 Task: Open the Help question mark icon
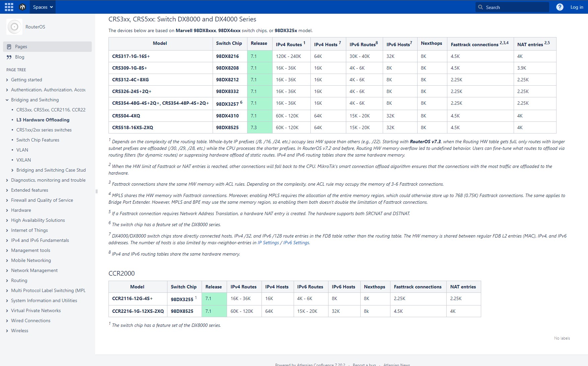click(560, 7)
